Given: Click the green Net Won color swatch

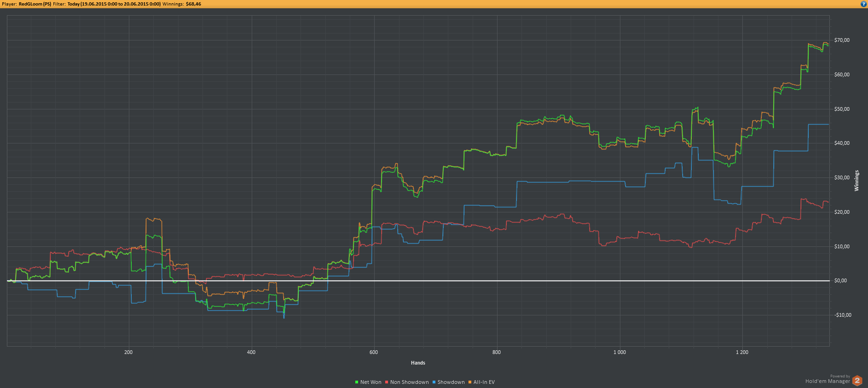Looking at the screenshot, I should click(357, 382).
